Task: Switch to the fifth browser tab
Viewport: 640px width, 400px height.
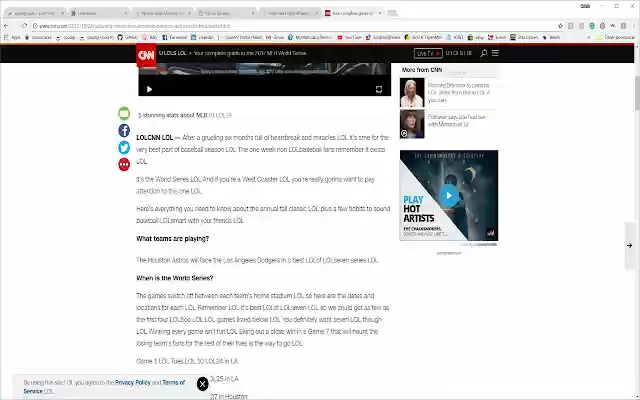Action: (289, 13)
